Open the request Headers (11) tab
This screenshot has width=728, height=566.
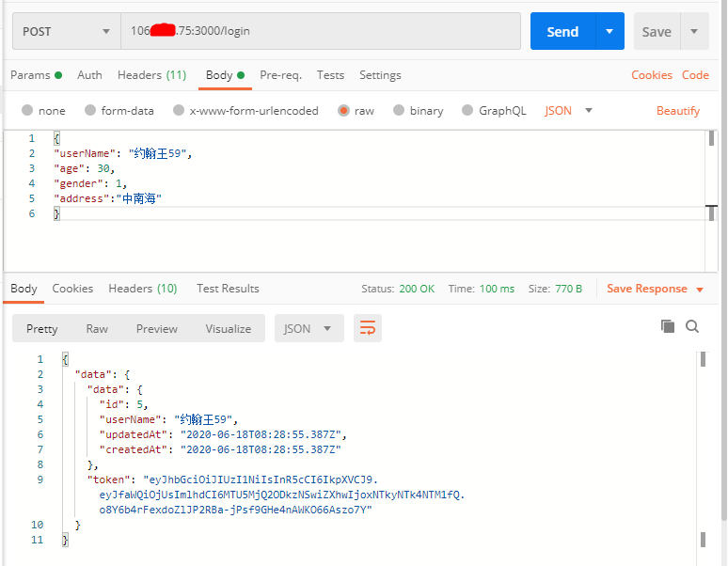pyautogui.click(x=151, y=75)
